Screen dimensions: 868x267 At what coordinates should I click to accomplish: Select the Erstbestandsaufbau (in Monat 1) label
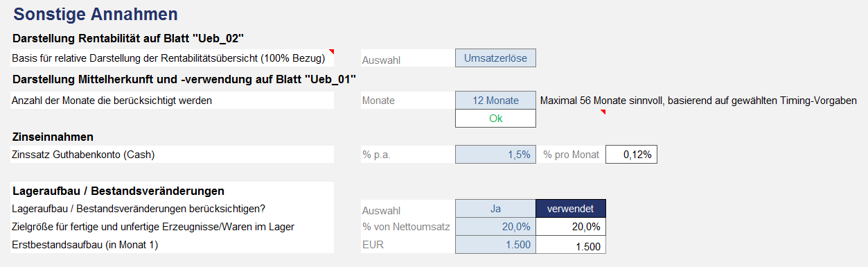point(83,244)
